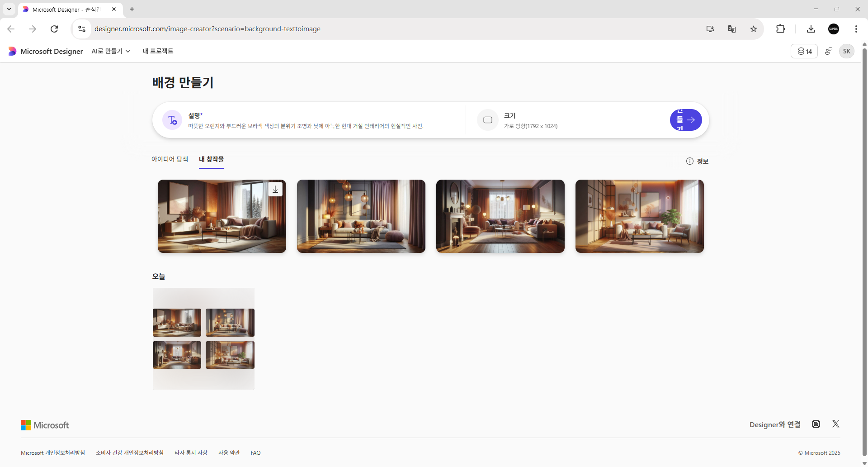Open the fourth generated image with green plant
Viewport: 868px width, 467px height.
point(639,216)
